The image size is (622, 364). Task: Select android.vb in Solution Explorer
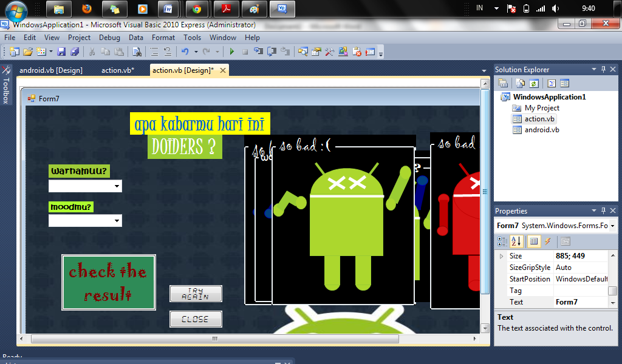coord(542,130)
